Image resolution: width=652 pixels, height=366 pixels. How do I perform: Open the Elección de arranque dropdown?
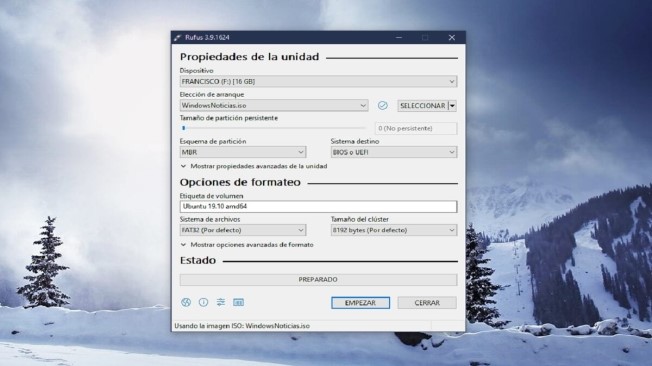point(274,106)
